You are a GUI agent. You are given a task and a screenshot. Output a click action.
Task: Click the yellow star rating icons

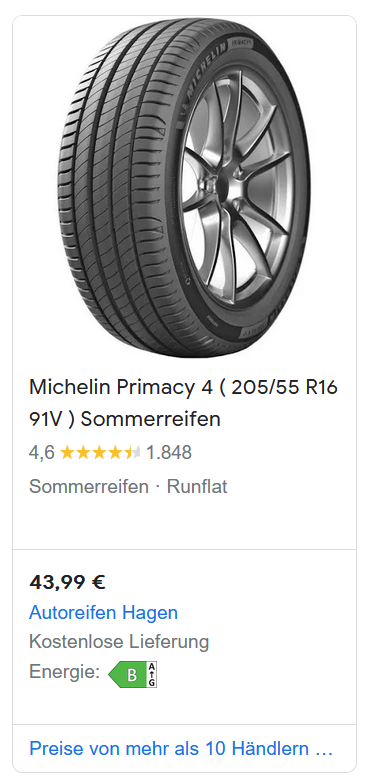tap(100, 453)
